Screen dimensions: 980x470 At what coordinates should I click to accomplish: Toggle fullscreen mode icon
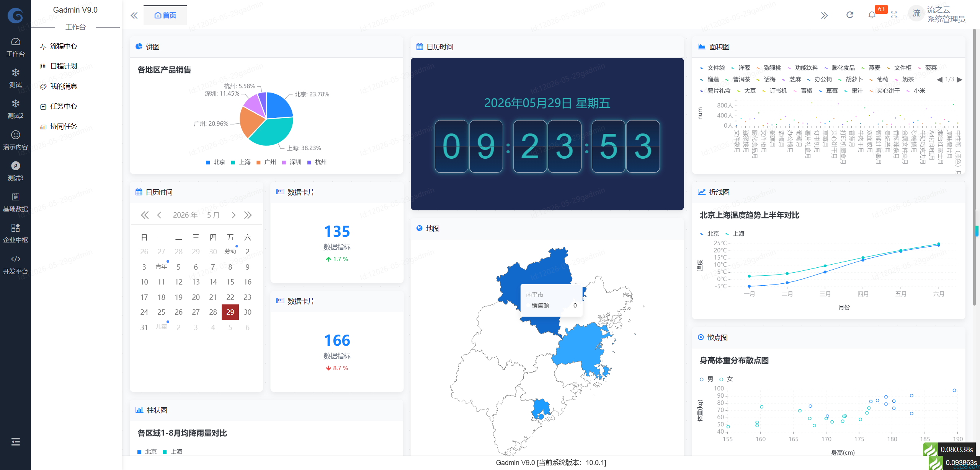tap(894, 15)
